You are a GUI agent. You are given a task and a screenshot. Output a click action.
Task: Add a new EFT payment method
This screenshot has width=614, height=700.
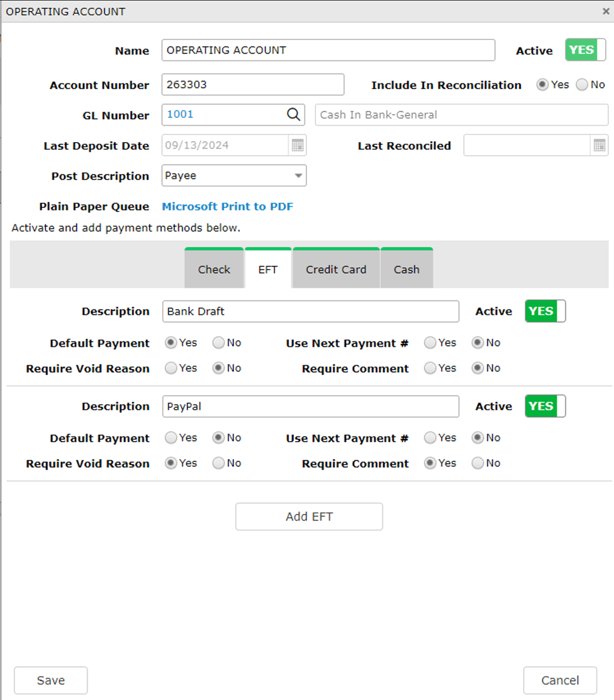(309, 516)
